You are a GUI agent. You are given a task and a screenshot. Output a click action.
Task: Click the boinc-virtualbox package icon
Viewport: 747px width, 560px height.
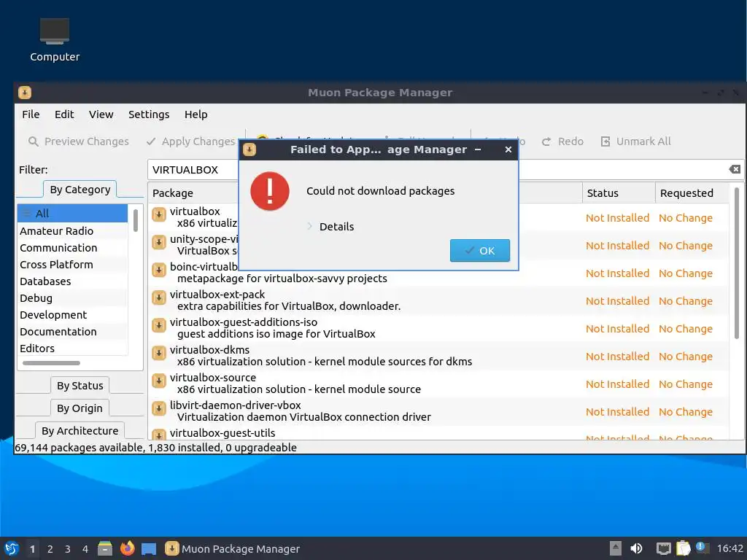[158, 270]
